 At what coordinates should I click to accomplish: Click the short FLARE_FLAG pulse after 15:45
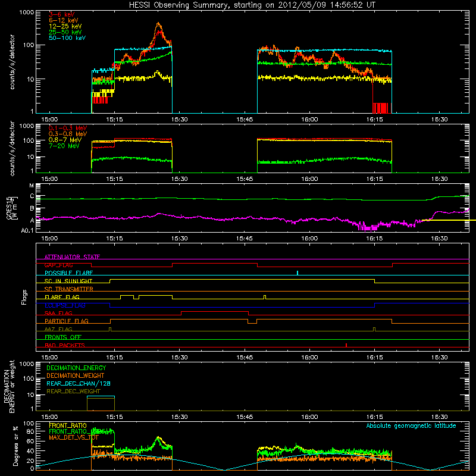(x=265, y=297)
